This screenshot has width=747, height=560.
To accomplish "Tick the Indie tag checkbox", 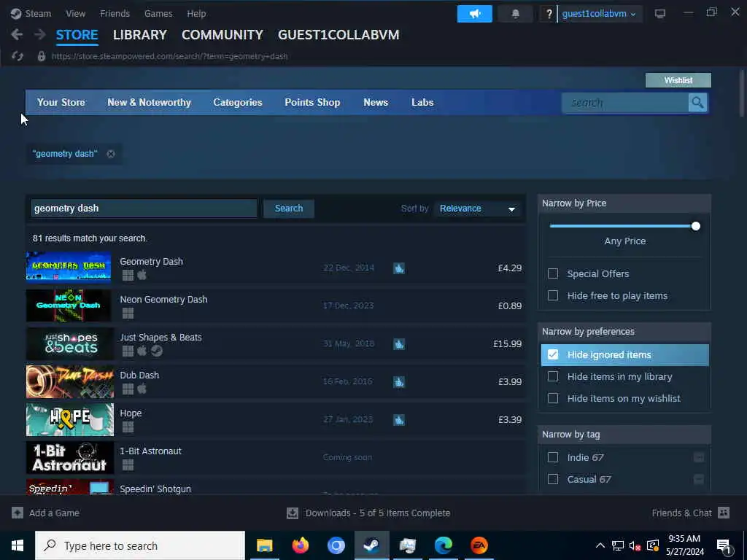I will tap(553, 458).
